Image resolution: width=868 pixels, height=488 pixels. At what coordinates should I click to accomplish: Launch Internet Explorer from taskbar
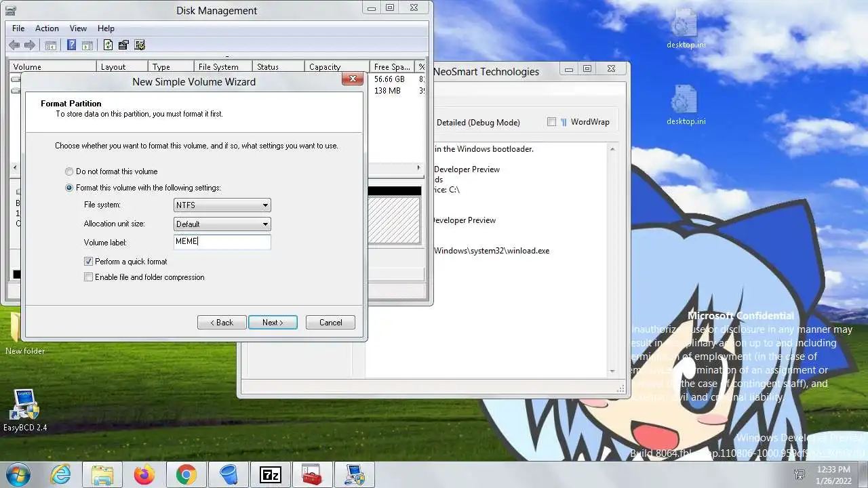61,474
